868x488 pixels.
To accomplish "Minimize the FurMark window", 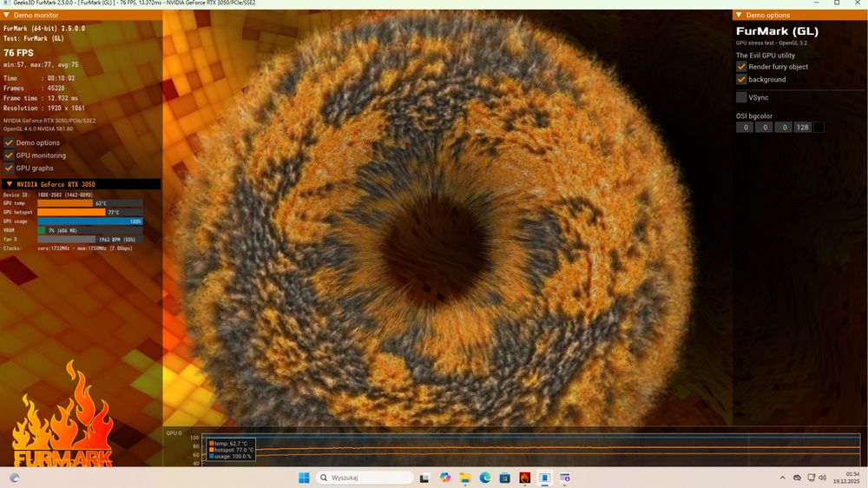I will click(x=817, y=3).
